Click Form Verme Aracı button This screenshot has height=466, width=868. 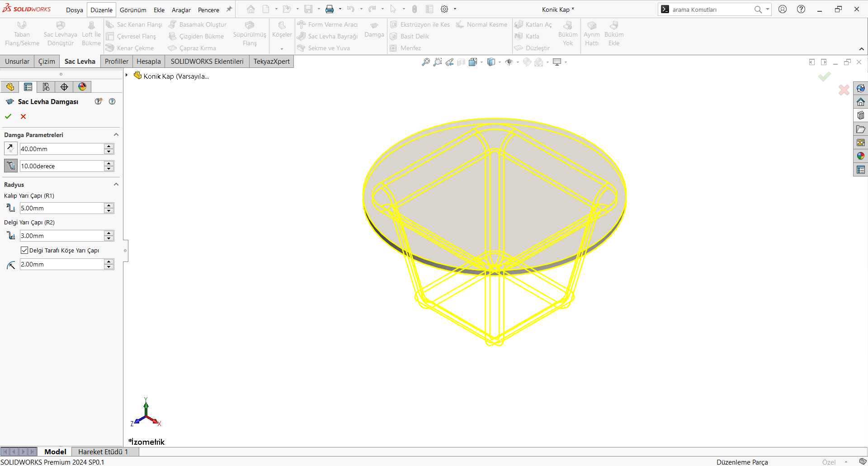[x=327, y=24]
